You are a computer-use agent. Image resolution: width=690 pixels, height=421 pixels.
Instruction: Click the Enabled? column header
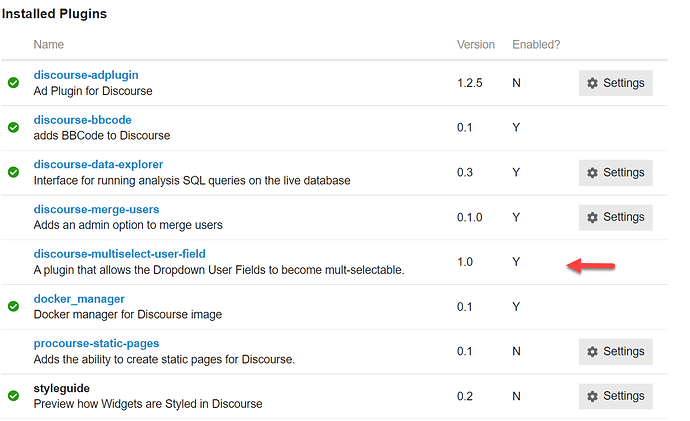coord(536,44)
